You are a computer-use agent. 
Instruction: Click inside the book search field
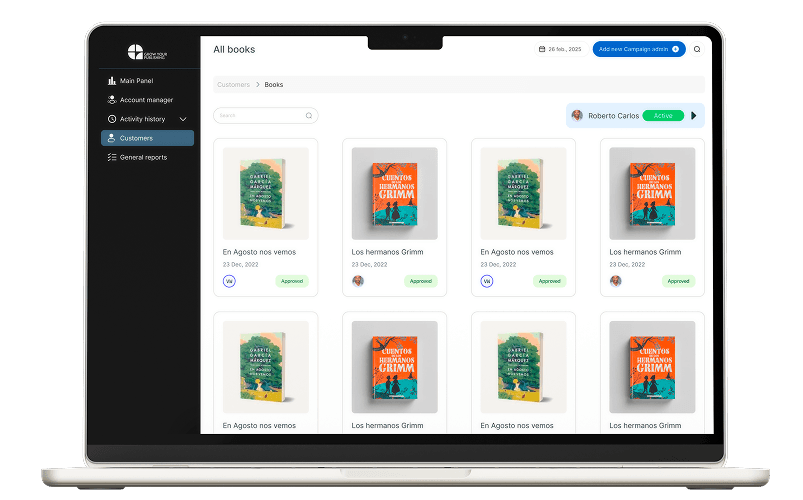[x=260, y=116]
